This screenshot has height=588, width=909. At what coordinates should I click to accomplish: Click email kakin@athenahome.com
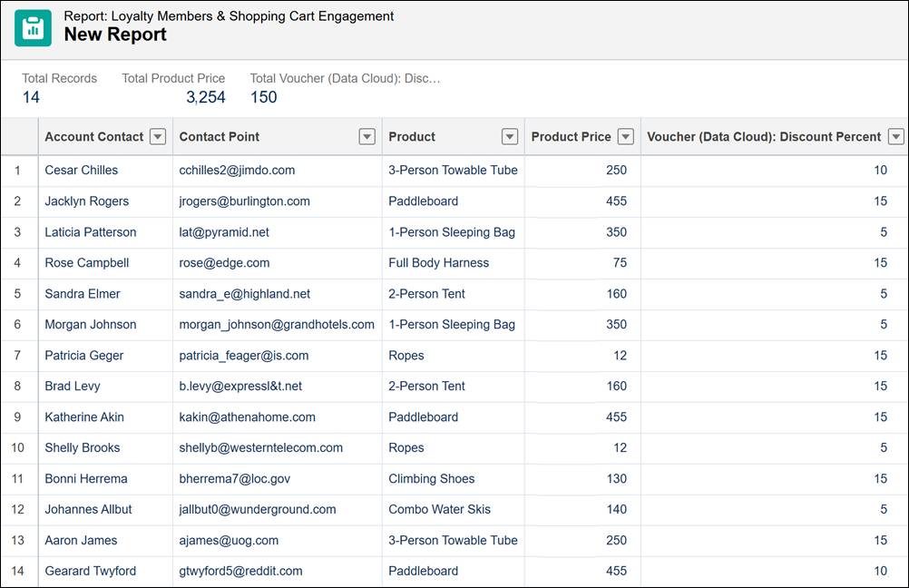(x=248, y=416)
